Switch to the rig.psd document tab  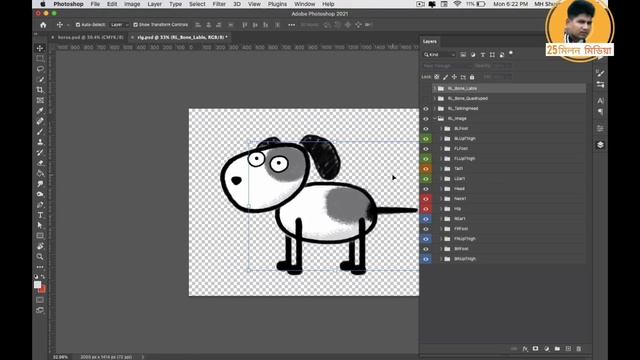[182, 37]
